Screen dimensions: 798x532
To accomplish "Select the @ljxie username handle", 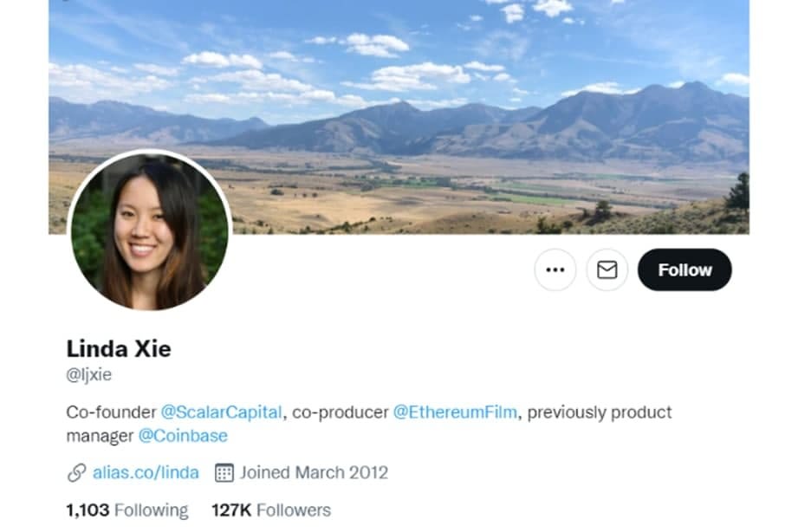I will (x=88, y=374).
